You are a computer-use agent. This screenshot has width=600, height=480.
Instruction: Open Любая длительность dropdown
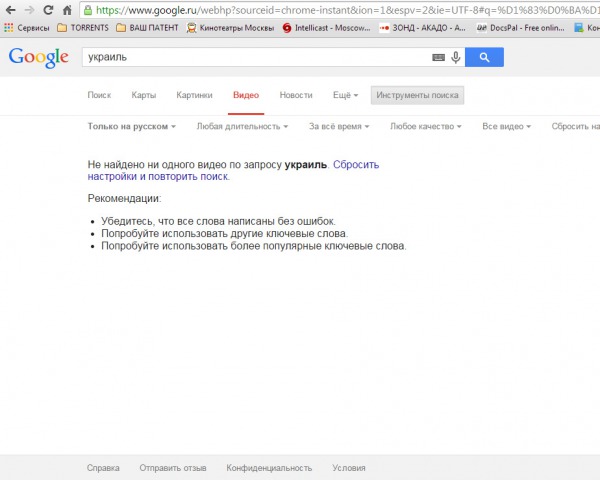pyautogui.click(x=242, y=126)
